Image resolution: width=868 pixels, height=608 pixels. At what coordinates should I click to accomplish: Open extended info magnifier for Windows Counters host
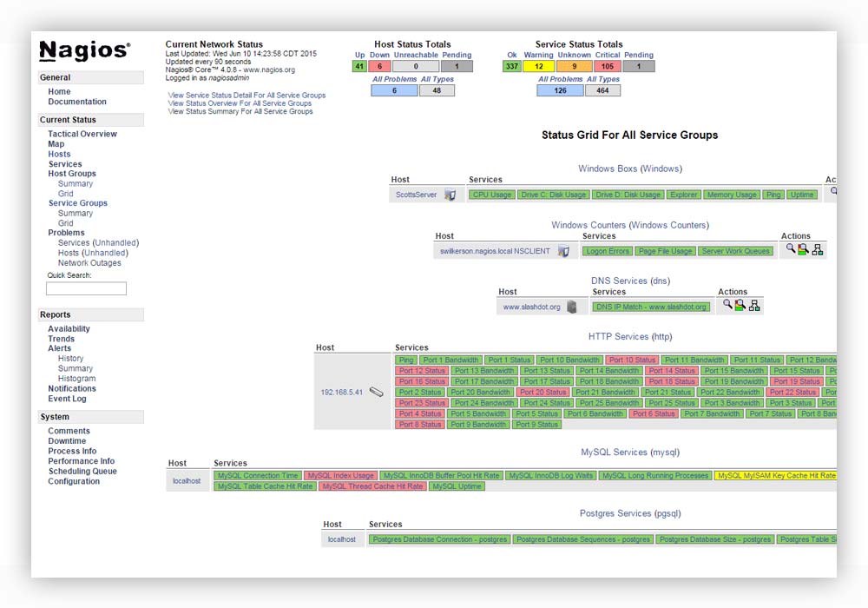(791, 249)
